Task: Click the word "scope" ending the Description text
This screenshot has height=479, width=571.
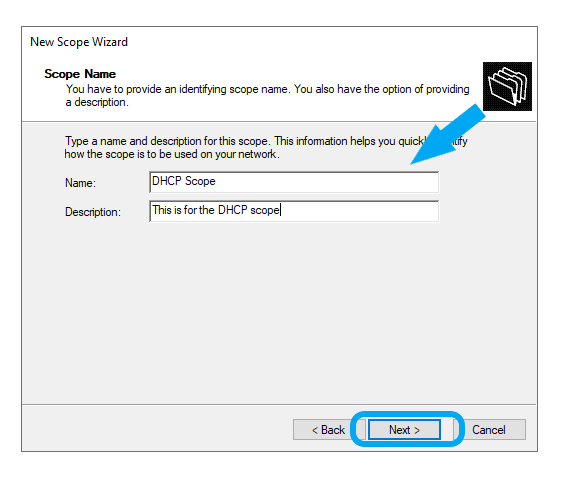Action: (265, 210)
